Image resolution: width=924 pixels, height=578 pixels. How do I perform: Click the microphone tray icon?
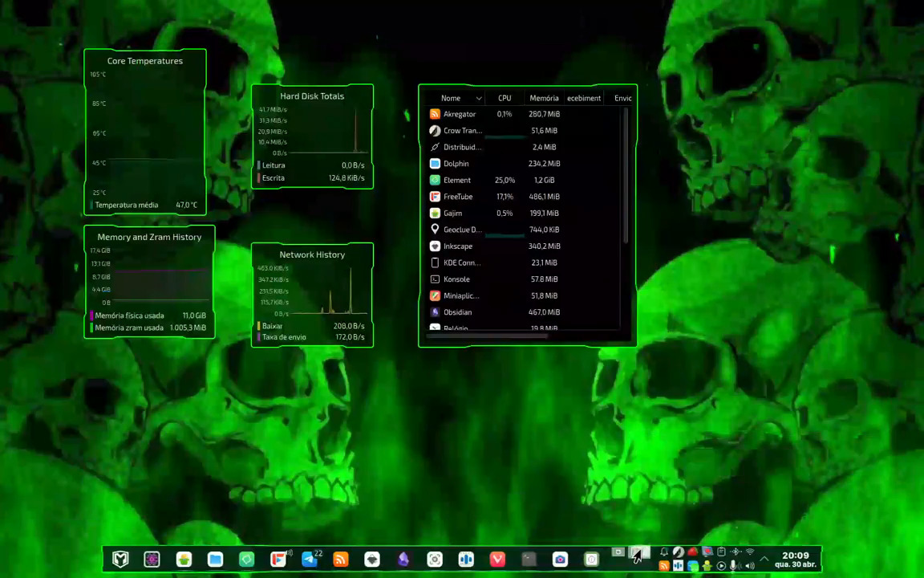click(x=733, y=566)
